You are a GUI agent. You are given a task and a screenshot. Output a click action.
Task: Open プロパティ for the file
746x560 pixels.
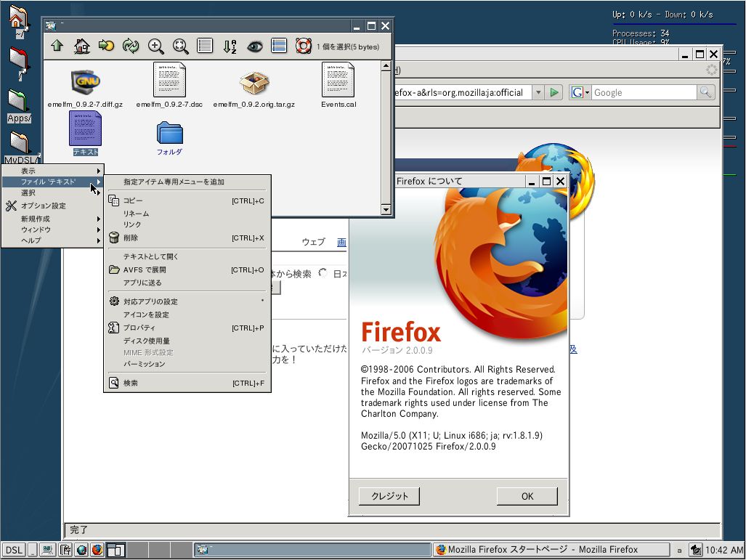click(187, 328)
